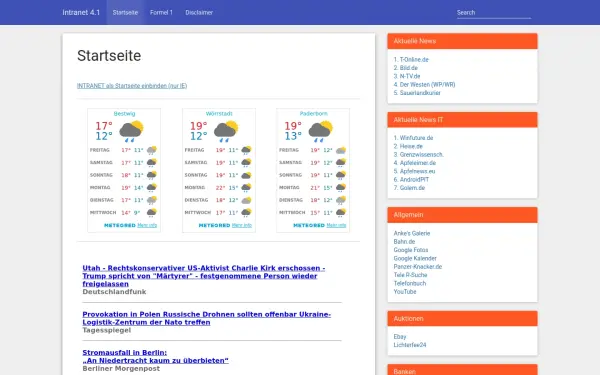Open Grenzwissensch. link
The width and height of the screenshot is (600, 375).
pos(422,155)
